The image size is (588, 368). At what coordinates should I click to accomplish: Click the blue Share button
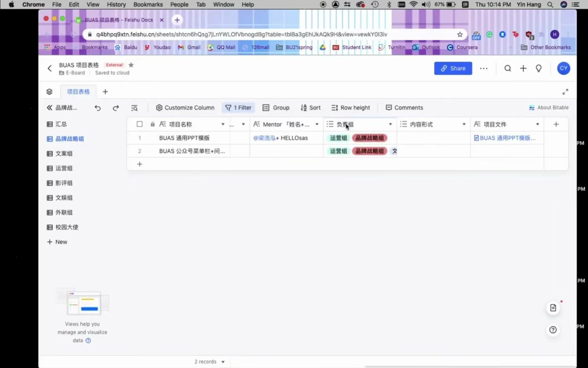pos(453,68)
